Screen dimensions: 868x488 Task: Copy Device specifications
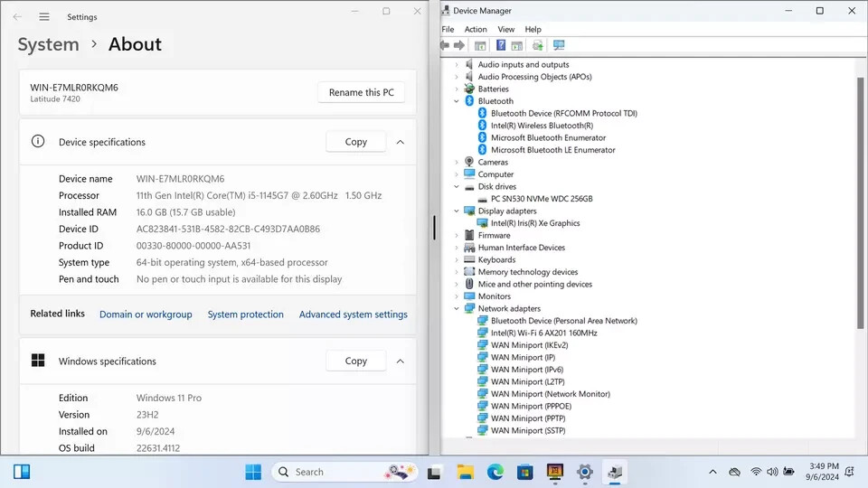356,142
